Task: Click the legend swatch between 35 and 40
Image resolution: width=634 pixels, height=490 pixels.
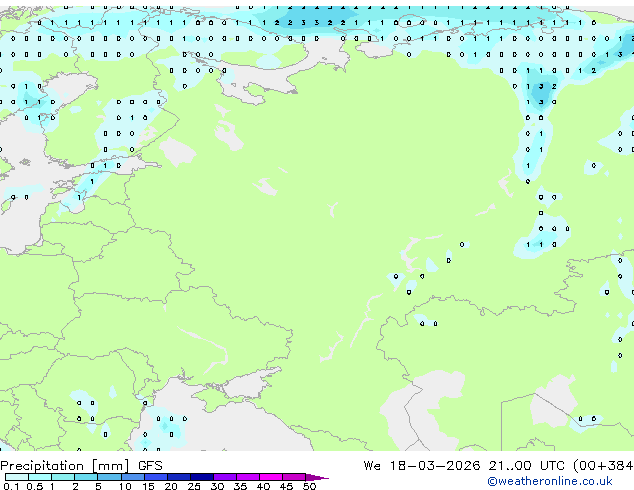Action: pos(247,477)
